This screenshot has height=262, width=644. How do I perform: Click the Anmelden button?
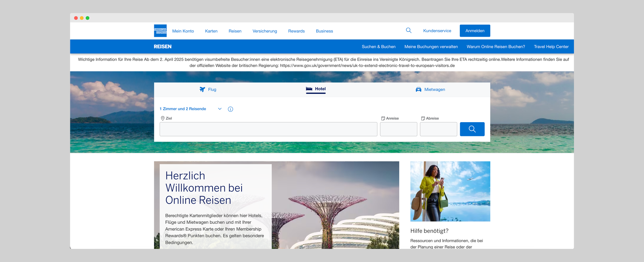[475, 31]
